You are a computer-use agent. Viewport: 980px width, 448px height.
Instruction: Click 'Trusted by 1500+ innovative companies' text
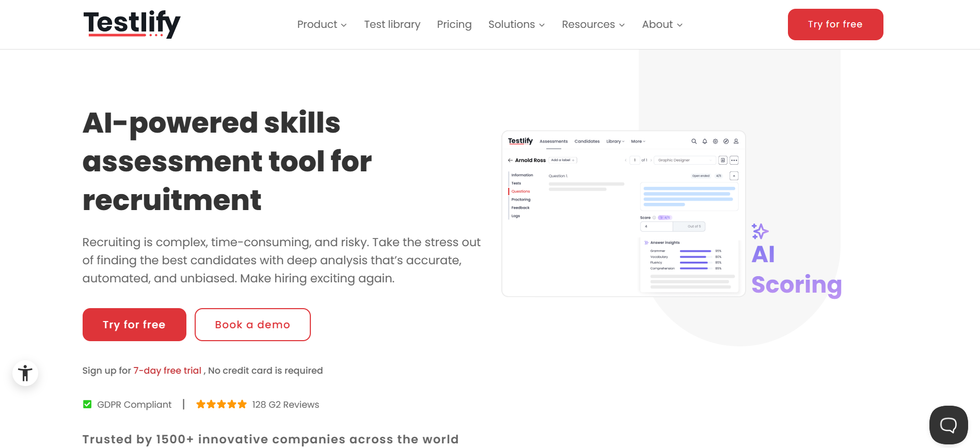pyautogui.click(x=271, y=439)
